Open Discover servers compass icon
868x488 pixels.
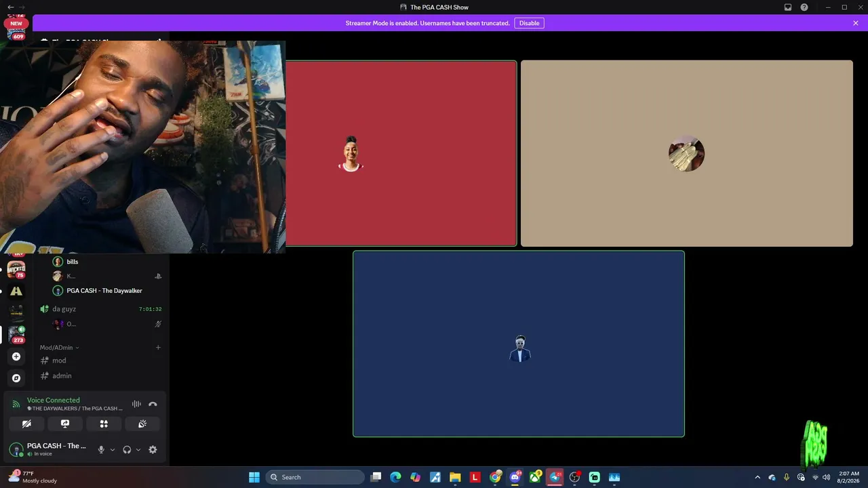(16, 378)
